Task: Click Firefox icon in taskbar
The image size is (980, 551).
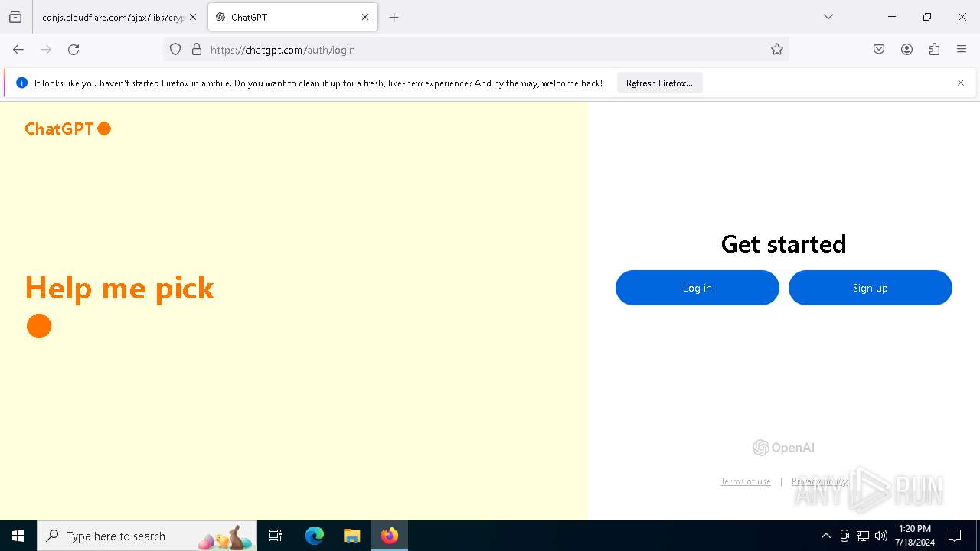Action: [x=390, y=536]
